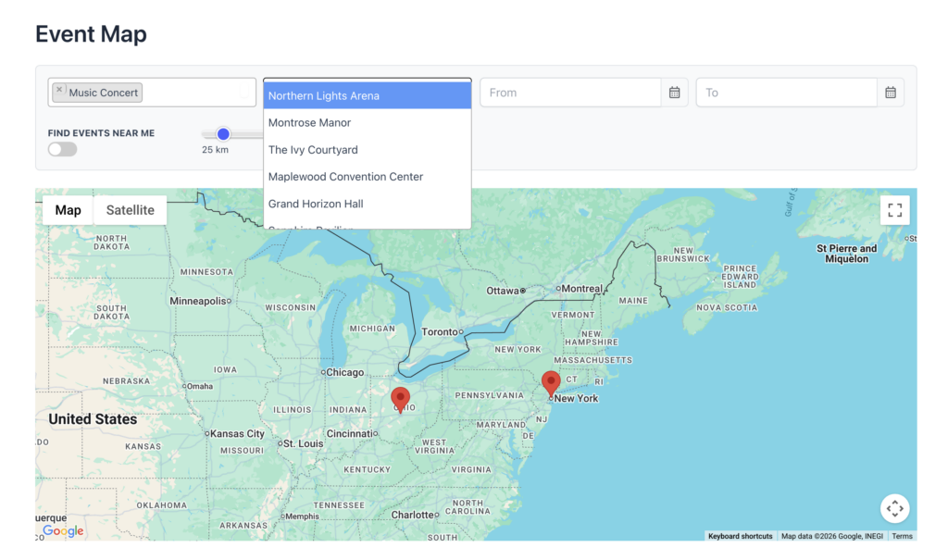
Task: Click the Google logo on map
Action: point(63,531)
